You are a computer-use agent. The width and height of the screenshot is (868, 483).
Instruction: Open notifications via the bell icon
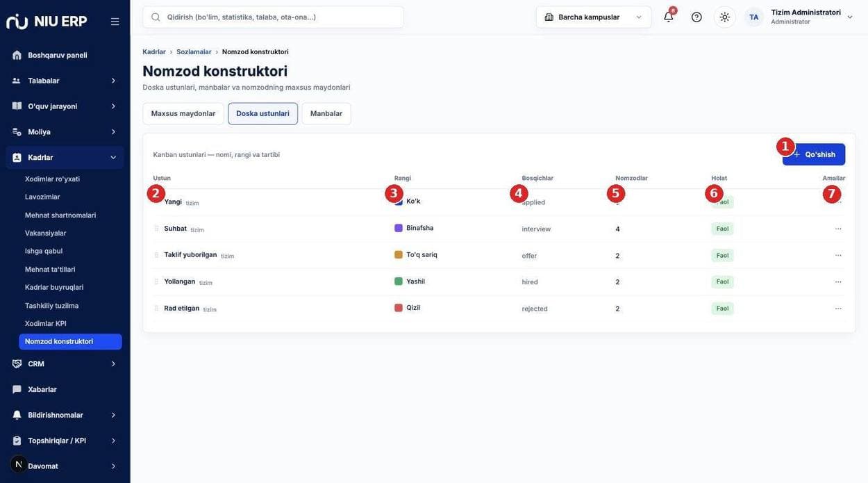pos(669,17)
